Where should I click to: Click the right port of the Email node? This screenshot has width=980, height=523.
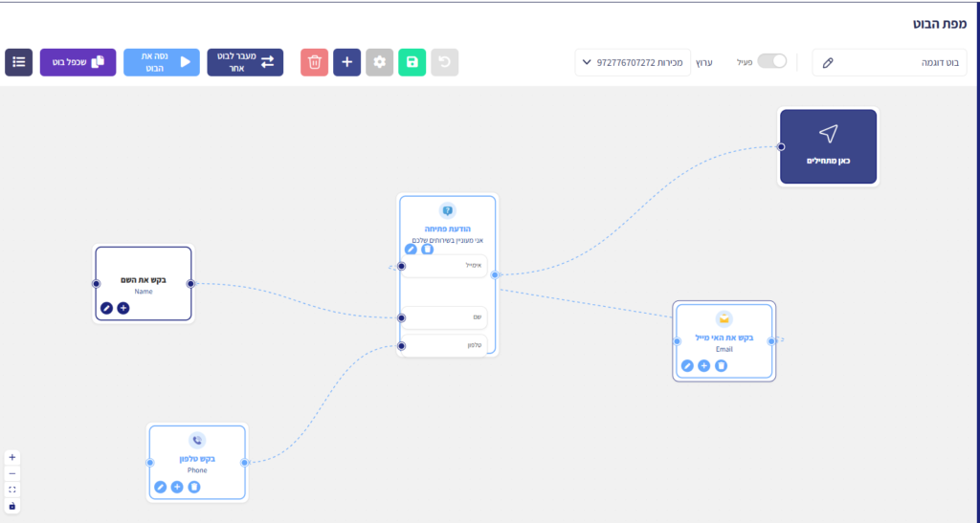click(x=771, y=341)
